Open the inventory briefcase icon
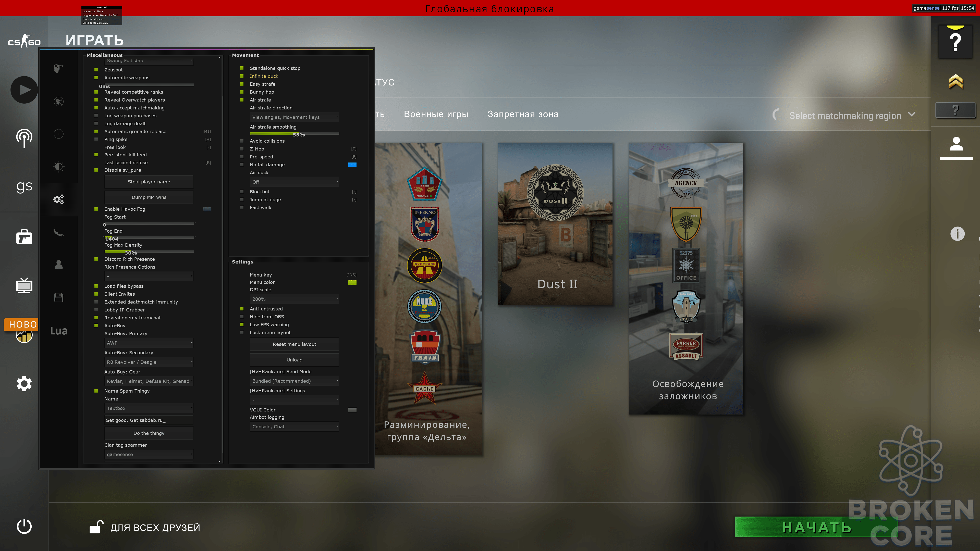The image size is (980, 551). coord(24,236)
